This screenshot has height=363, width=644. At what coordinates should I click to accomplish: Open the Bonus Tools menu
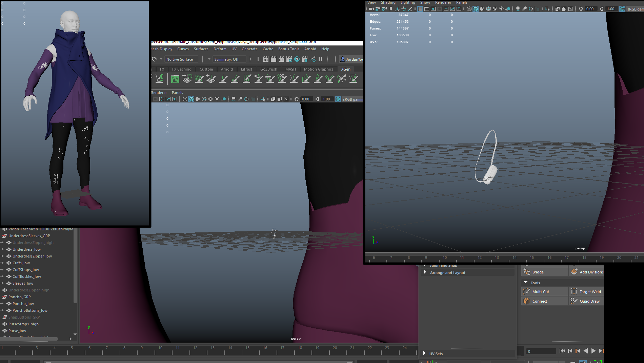(x=288, y=49)
